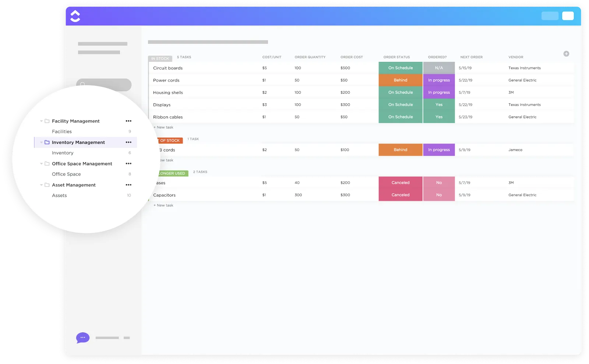The width and height of the screenshot is (589, 364).
Task: Open Inventory Management options ellipsis
Action: (x=128, y=142)
